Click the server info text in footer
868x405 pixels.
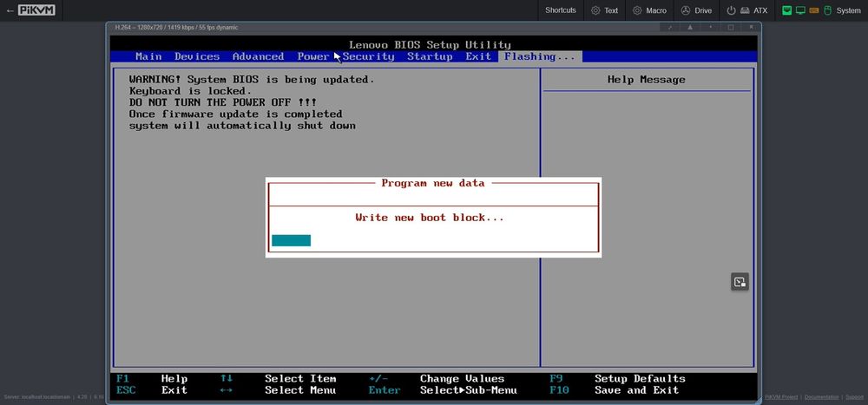(53, 396)
